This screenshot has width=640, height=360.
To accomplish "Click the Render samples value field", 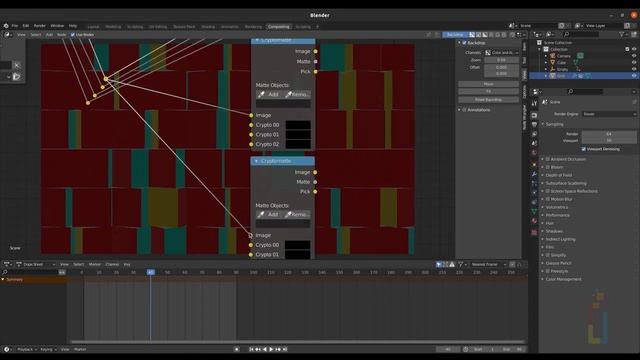I will coord(609,134).
